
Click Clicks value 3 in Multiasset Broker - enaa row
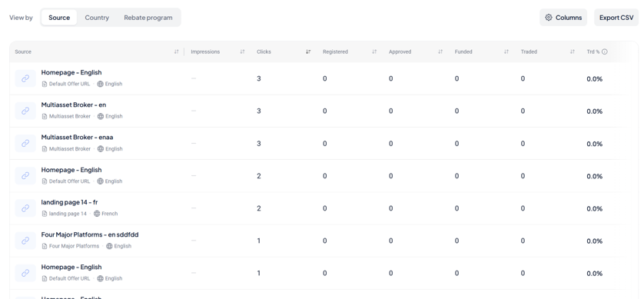259,143
